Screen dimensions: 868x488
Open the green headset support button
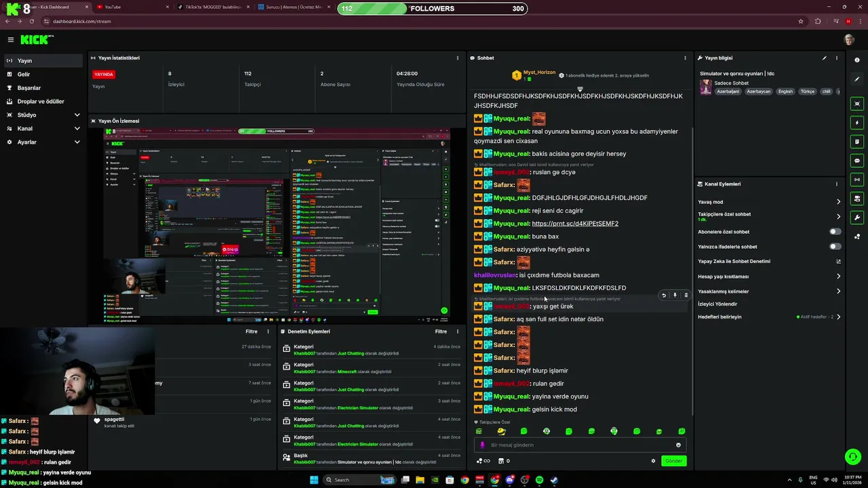click(x=853, y=456)
